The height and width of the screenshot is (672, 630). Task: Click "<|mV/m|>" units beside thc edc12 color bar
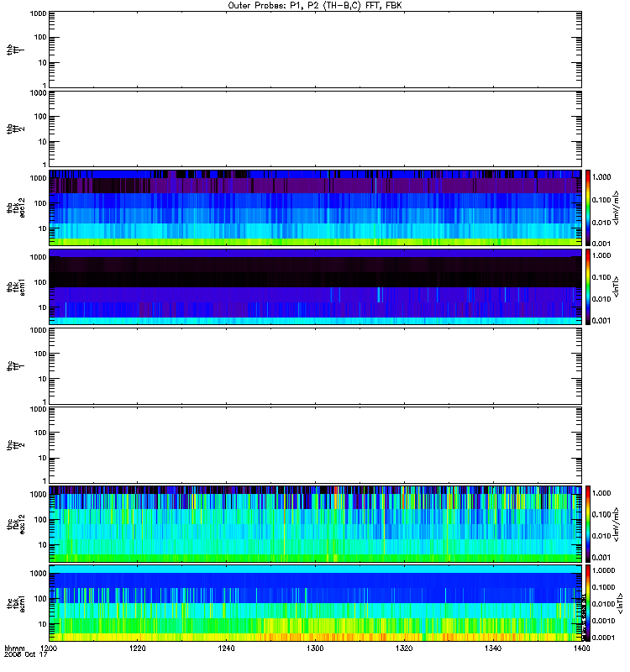coord(617,524)
